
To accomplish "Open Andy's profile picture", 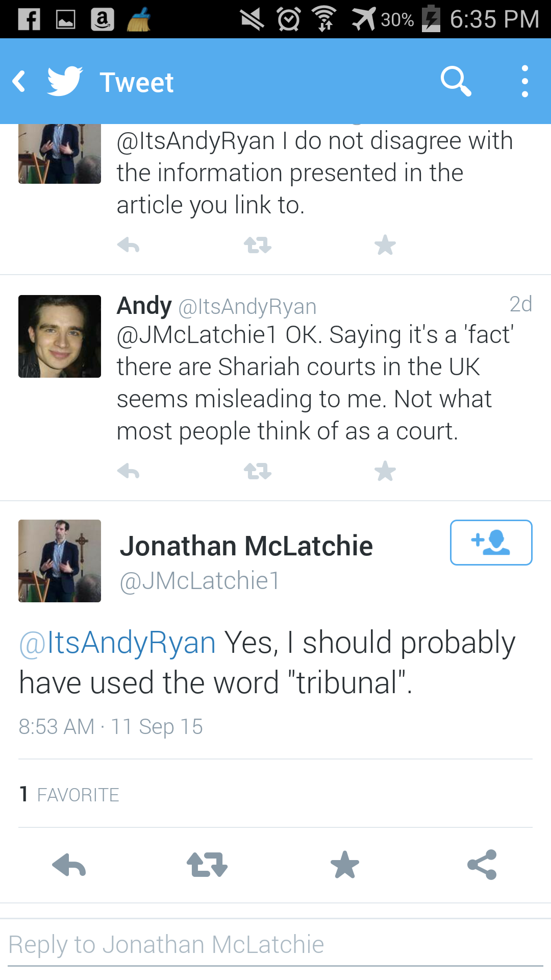I will (x=60, y=336).
